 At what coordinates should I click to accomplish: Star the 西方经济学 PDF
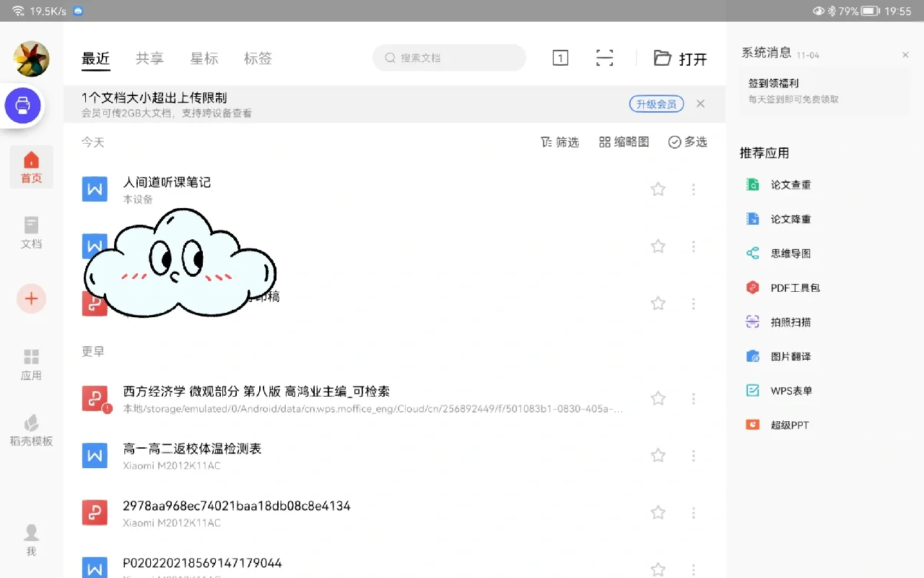click(658, 398)
